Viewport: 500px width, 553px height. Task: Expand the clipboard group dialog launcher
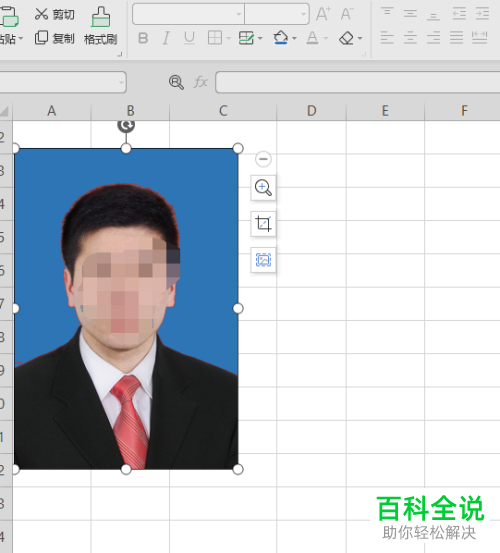pyautogui.click(x=120, y=54)
